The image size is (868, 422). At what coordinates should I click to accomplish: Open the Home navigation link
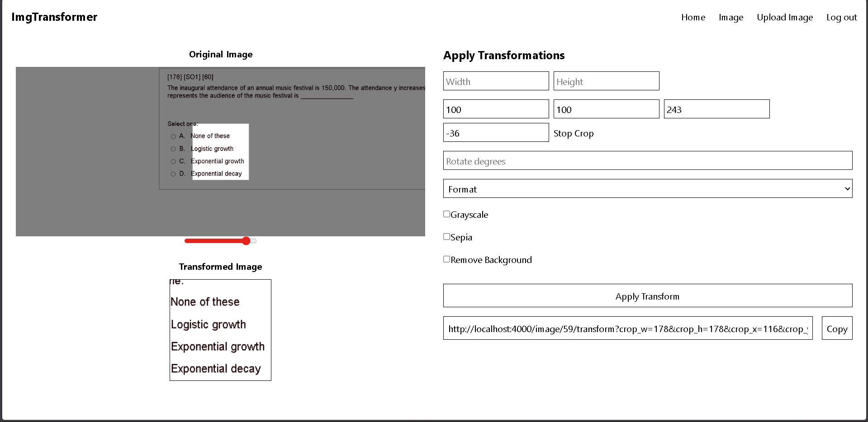click(693, 17)
